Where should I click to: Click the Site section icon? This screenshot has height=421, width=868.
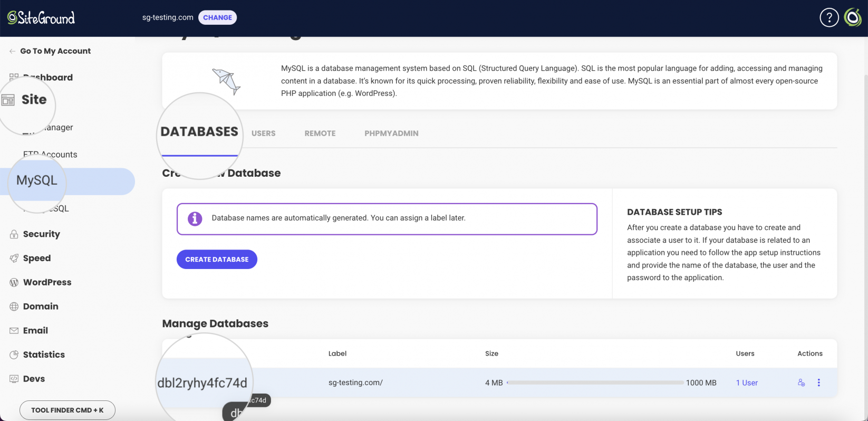coord(8,100)
